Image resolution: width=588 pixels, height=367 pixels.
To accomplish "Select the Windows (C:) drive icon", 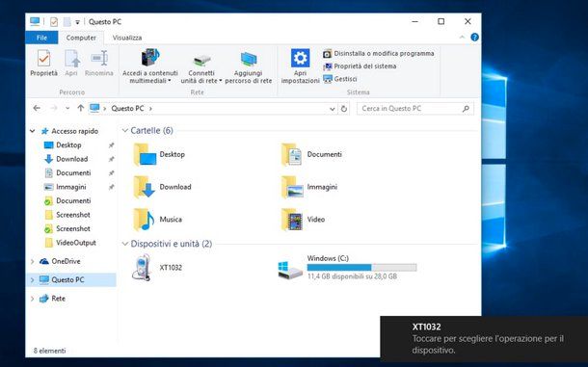I will (290, 270).
